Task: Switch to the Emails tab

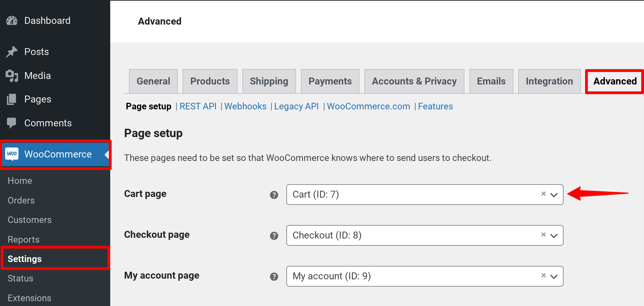Action: (x=491, y=81)
